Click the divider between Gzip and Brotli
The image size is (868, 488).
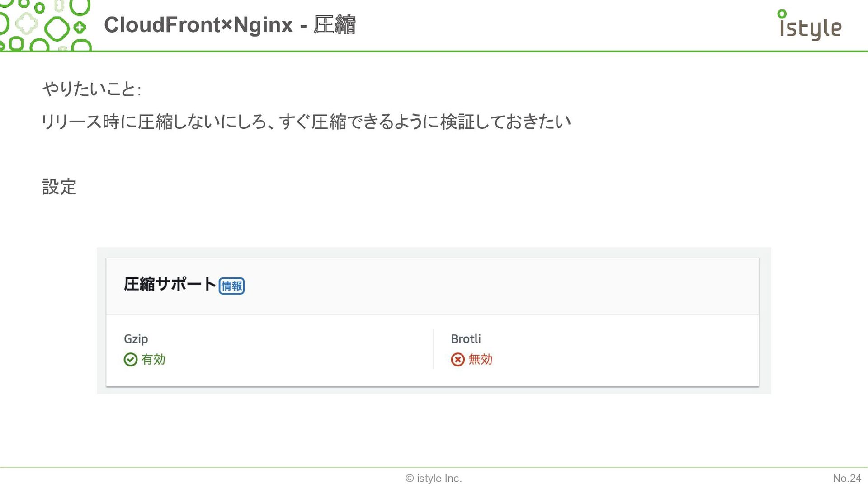[x=433, y=349]
